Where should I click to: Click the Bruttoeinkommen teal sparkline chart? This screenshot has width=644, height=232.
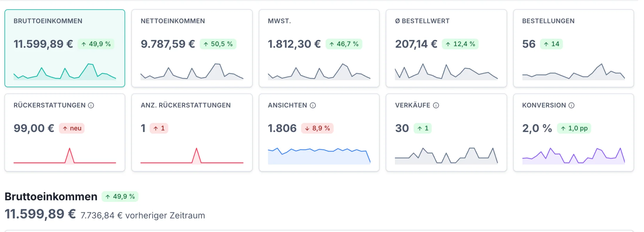coord(65,72)
